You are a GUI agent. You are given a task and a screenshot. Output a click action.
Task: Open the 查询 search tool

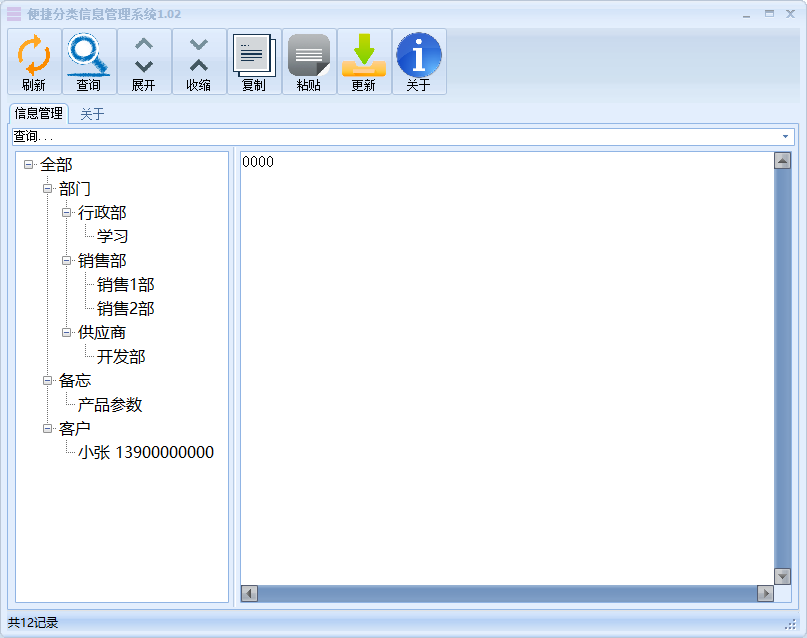89,55
